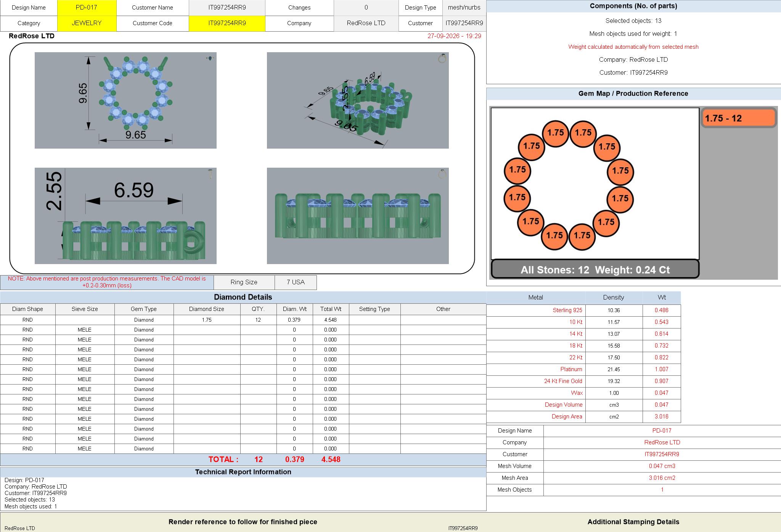Click the 'Platinum' metal label
The image size is (781, 532).
tap(571, 369)
